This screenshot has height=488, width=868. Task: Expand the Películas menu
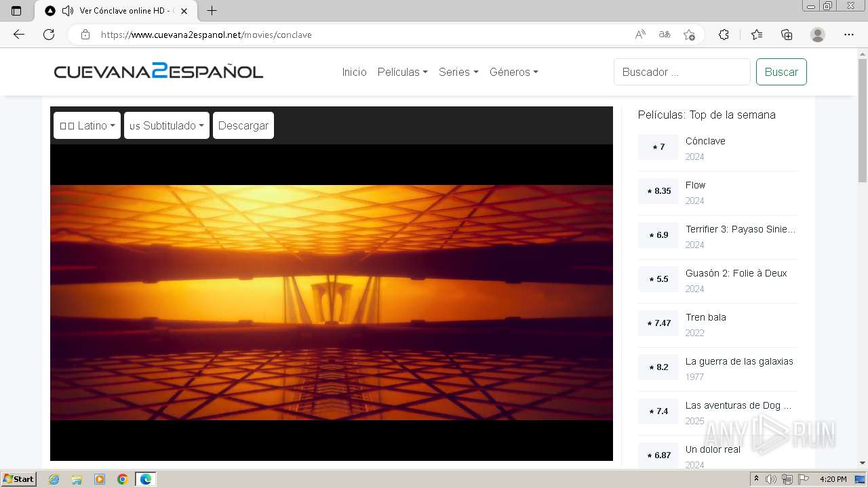coord(402,72)
